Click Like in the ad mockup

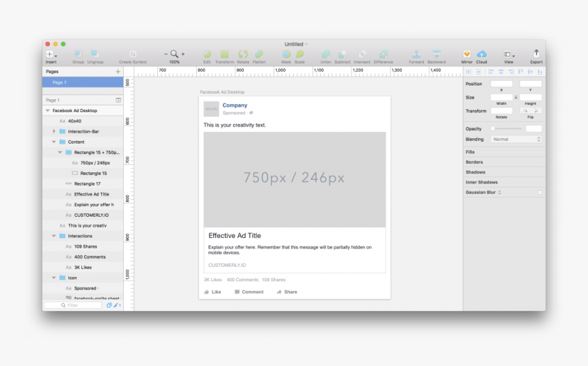tap(213, 291)
